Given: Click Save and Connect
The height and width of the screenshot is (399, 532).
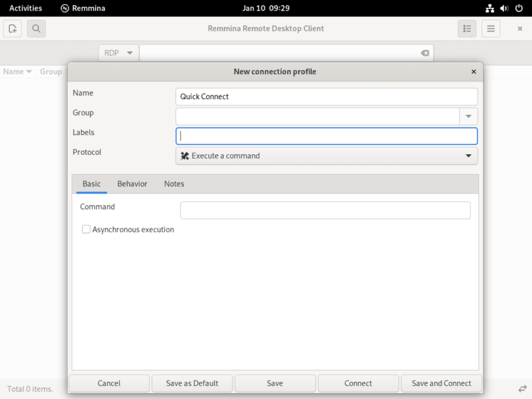Looking at the screenshot, I should (441, 383).
